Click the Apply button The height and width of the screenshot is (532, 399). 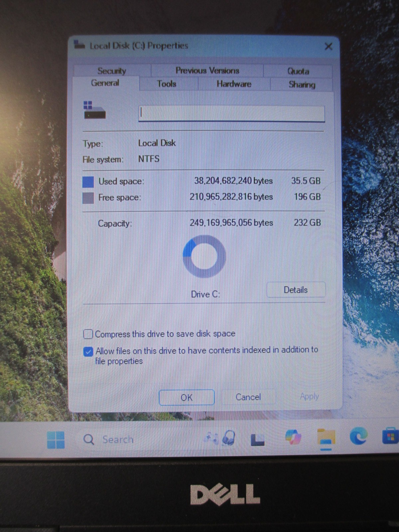(x=309, y=396)
